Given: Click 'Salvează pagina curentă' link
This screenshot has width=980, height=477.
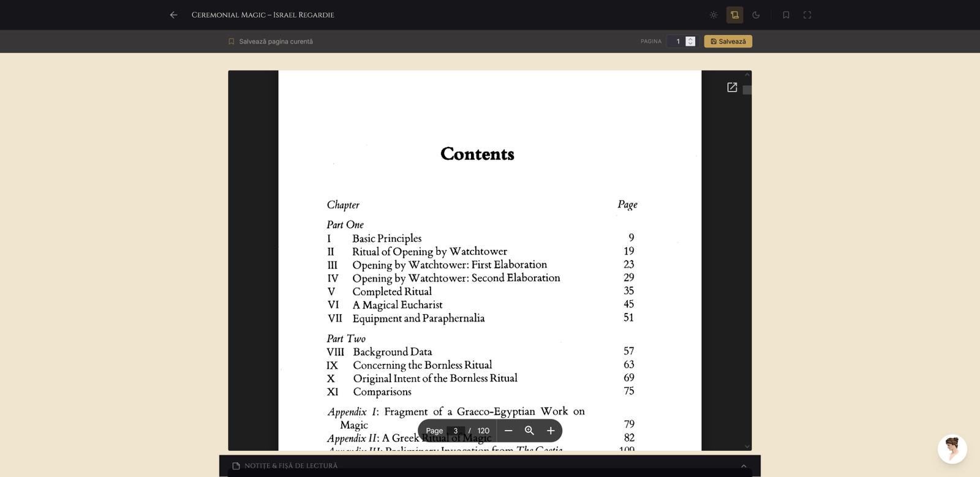Looking at the screenshot, I should point(276,42).
